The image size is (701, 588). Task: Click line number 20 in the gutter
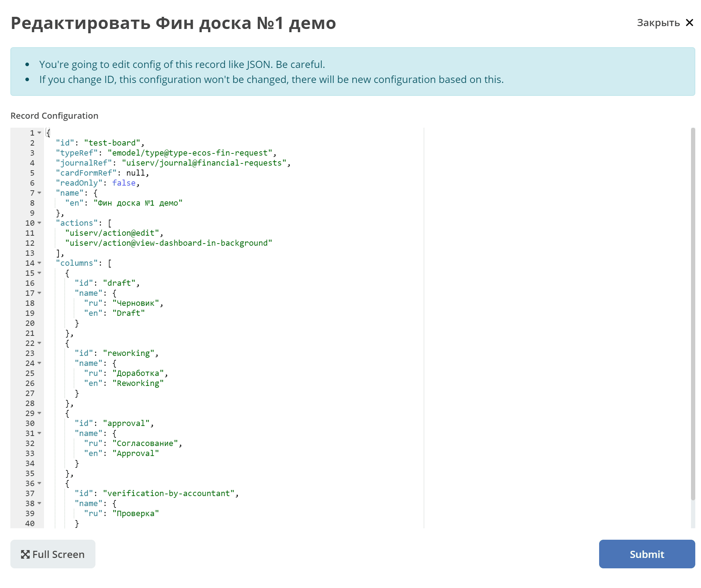30,323
